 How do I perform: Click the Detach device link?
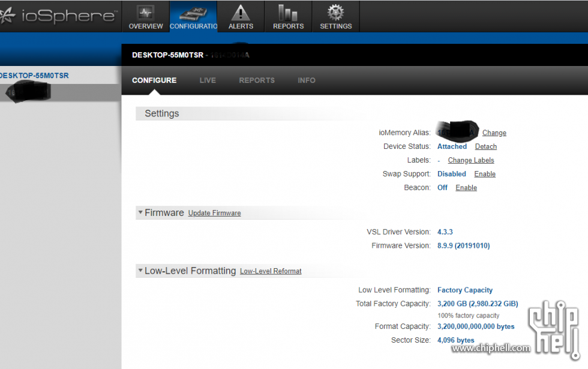[x=486, y=146]
